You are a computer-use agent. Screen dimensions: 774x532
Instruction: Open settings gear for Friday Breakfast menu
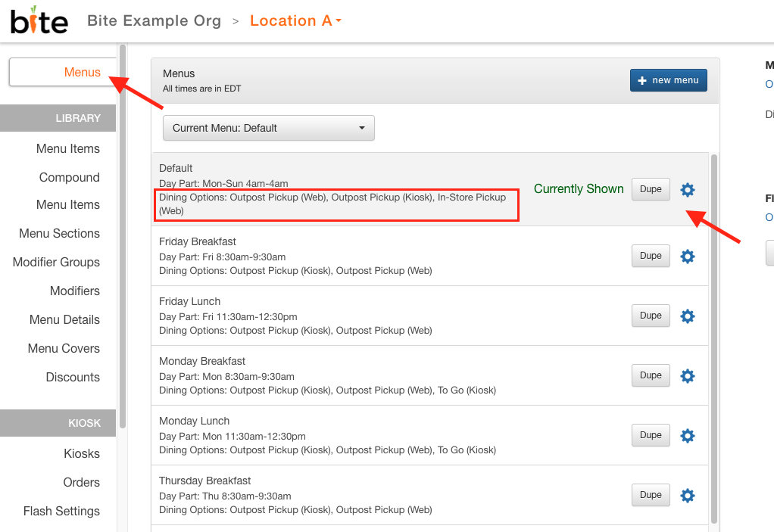coord(687,257)
